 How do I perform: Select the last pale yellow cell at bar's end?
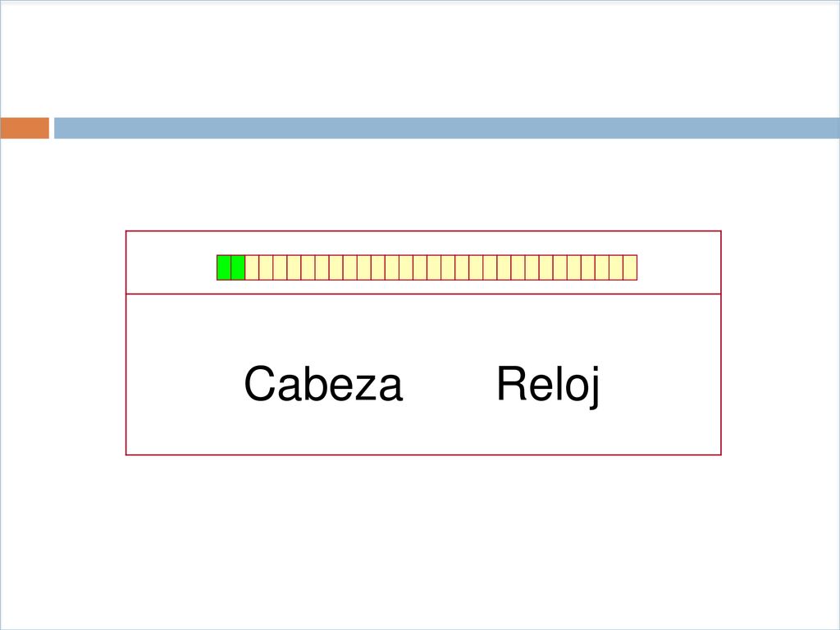coord(630,267)
